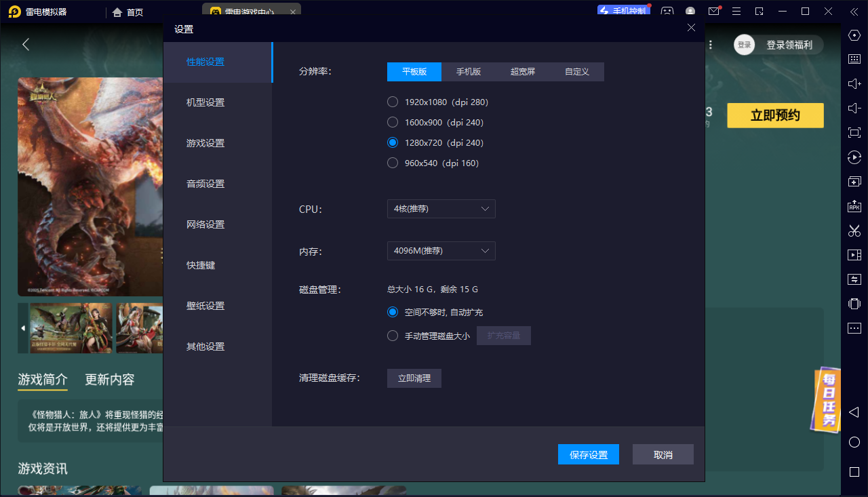
Task: Lower volume with the speaker minus icon
Action: point(854,108)
